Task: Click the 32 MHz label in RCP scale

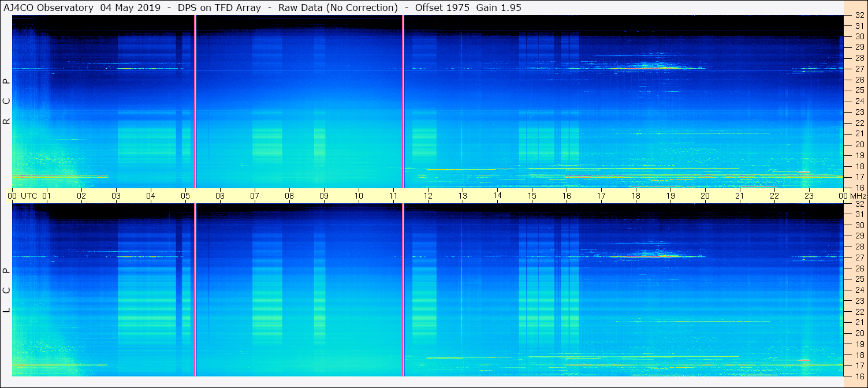Action: pos(859,16)
